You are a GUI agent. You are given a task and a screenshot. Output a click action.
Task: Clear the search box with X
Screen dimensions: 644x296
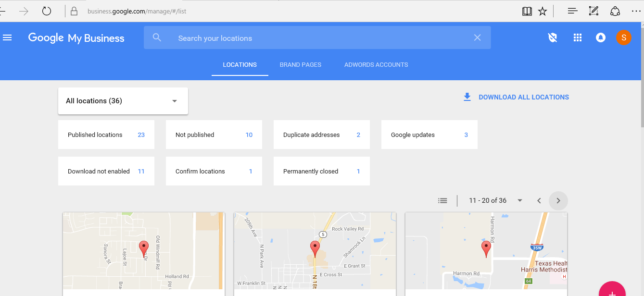click(477, 37)
